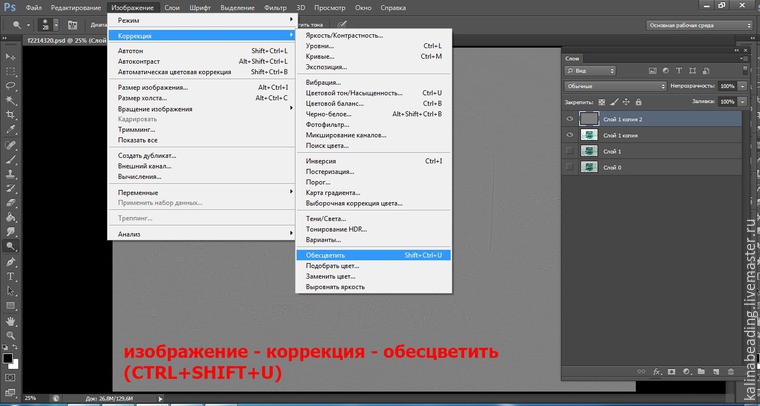Select the Paint Bucket tool
760x406 pixels.
(11, 218)
